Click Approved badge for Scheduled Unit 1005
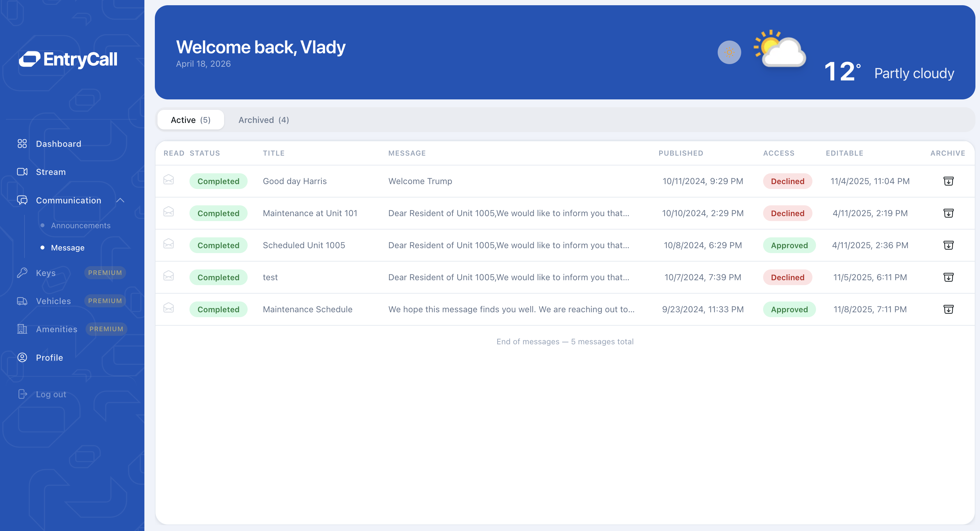 coord(790,245)
